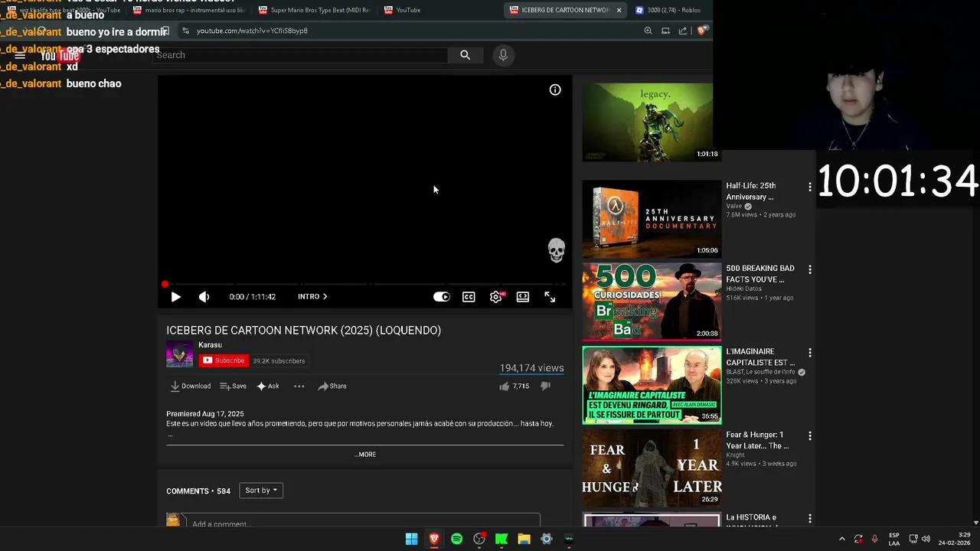This screenshot has height=551, width=980.
Task: Toggle the autoplay switch in the player
Action: 442,297
